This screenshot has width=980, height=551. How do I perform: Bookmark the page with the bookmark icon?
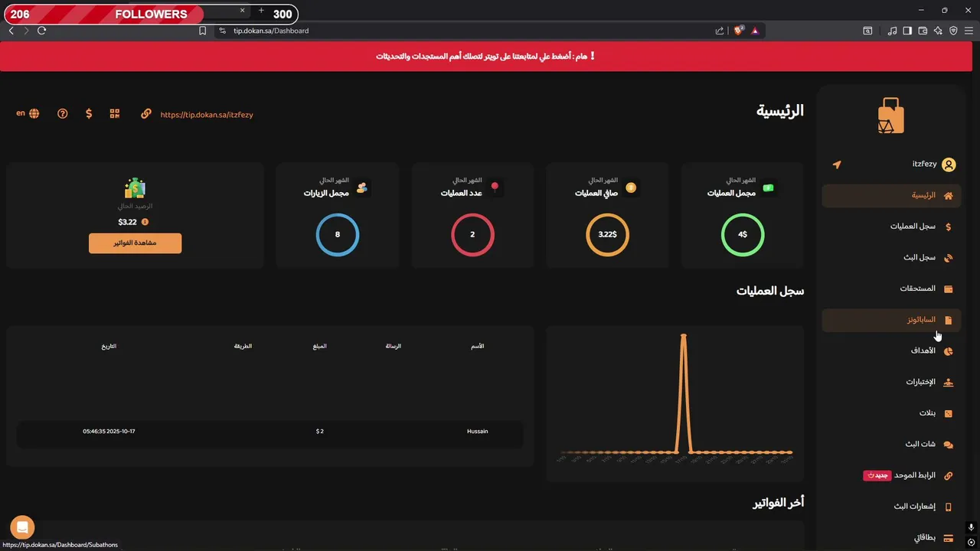[x=202, y=31]
